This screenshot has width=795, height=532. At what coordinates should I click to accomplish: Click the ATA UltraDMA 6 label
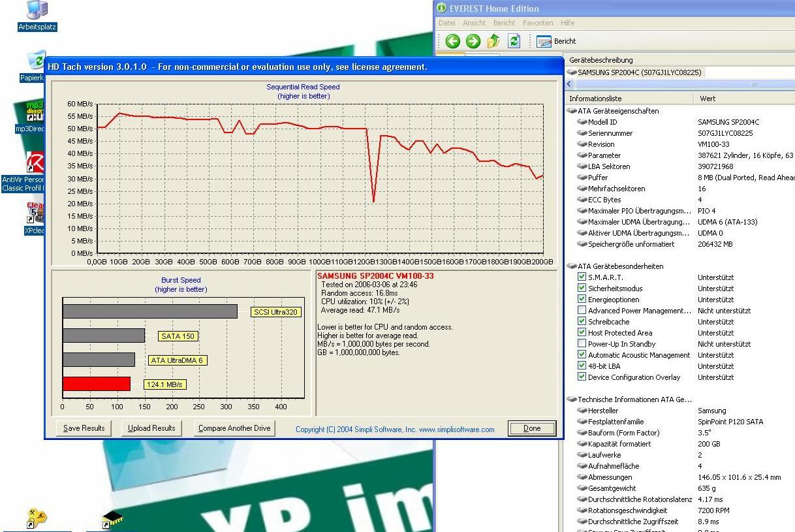point(178,360)
